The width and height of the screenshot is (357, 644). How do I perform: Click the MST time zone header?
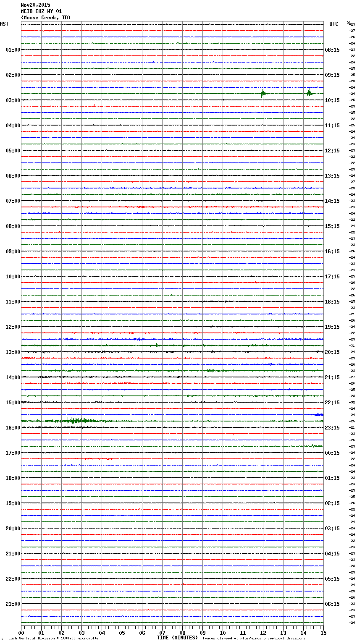(x=4, y=24)
